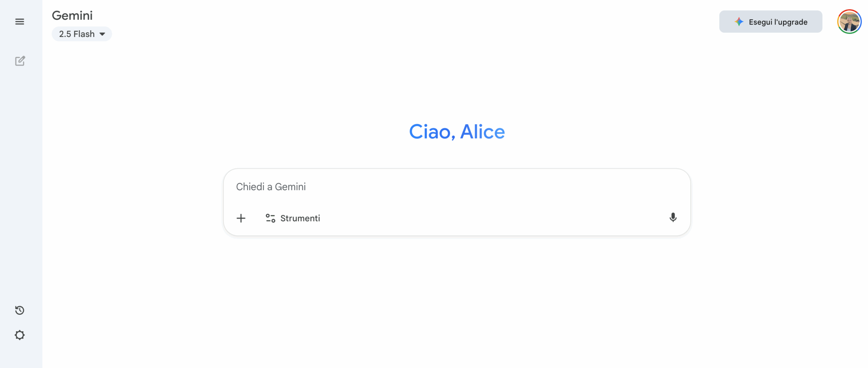Open the 2.5 Flash model selector
This screenshot has width=868, height=368.
[81, 34]
